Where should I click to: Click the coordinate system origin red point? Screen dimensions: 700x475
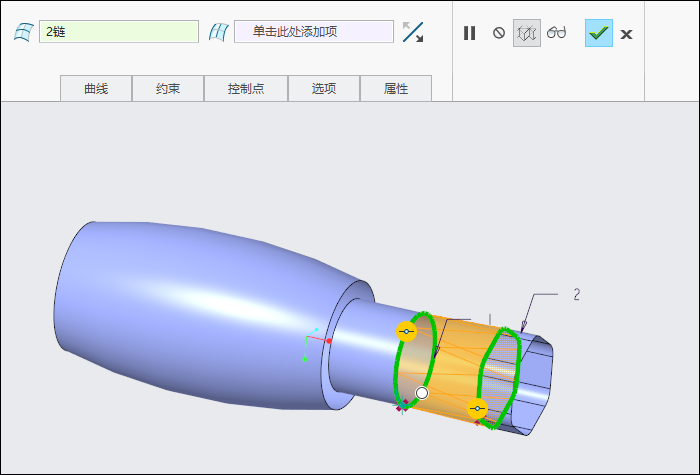pyautogui.click(x=329, y=341)
